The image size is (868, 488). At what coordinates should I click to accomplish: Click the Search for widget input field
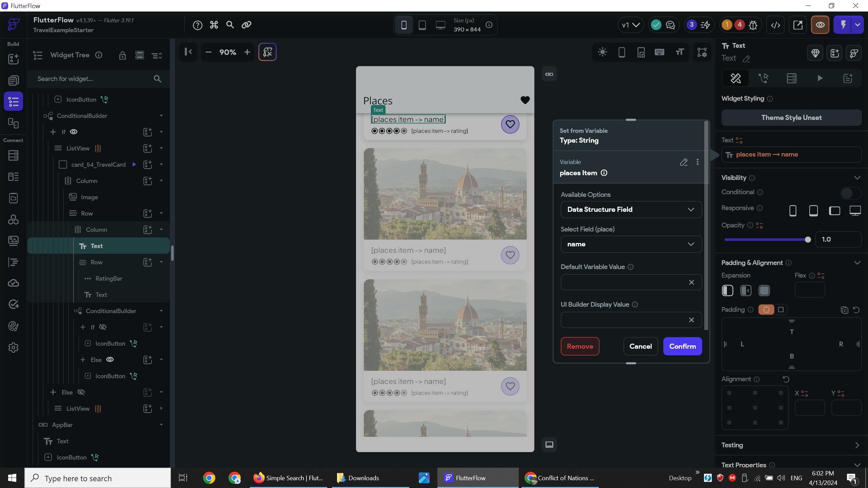click(92, 79)
